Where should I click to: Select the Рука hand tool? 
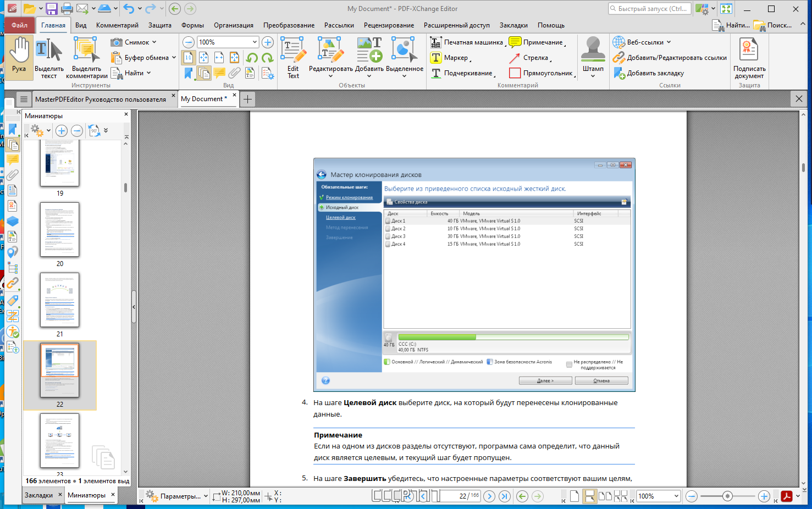pyautogui.click(x=19, y=57)
